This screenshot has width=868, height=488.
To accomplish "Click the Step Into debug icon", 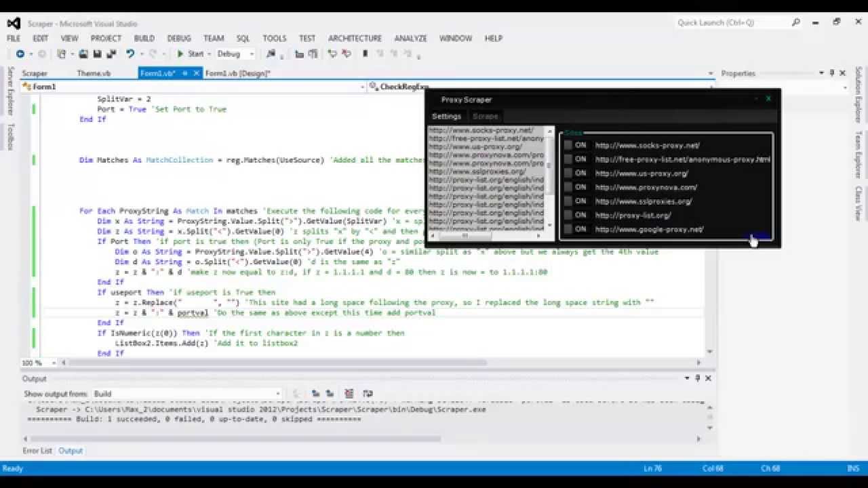I will pos(332,54).
